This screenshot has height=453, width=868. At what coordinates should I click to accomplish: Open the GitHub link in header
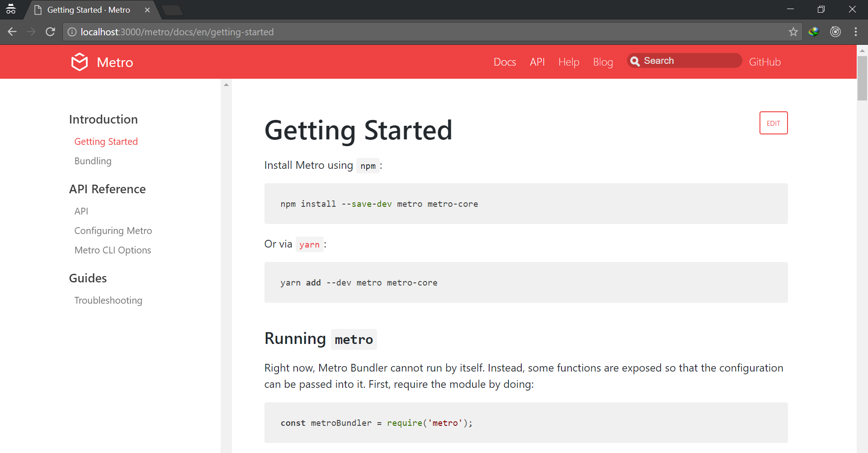click(764, 62)
